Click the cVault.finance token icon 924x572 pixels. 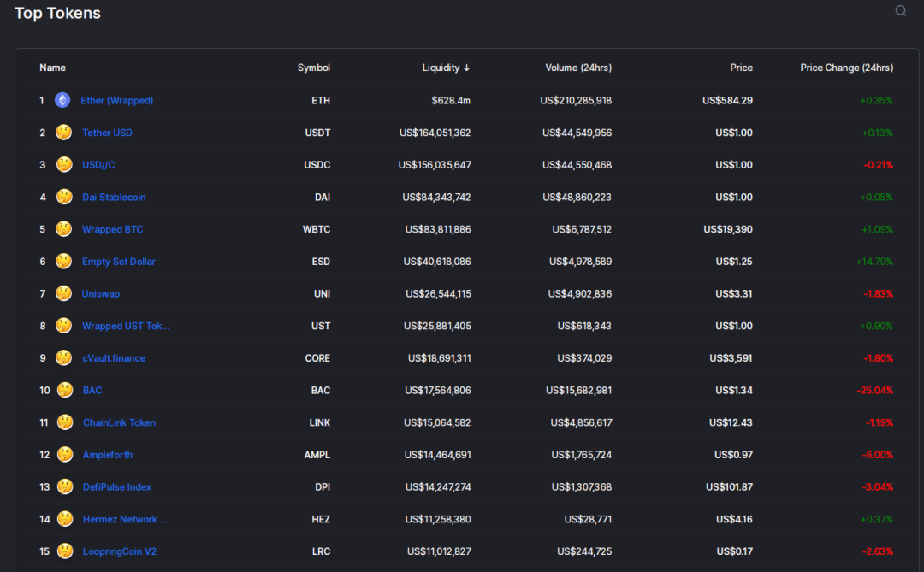pyautogui.click(x=63, y=357)
